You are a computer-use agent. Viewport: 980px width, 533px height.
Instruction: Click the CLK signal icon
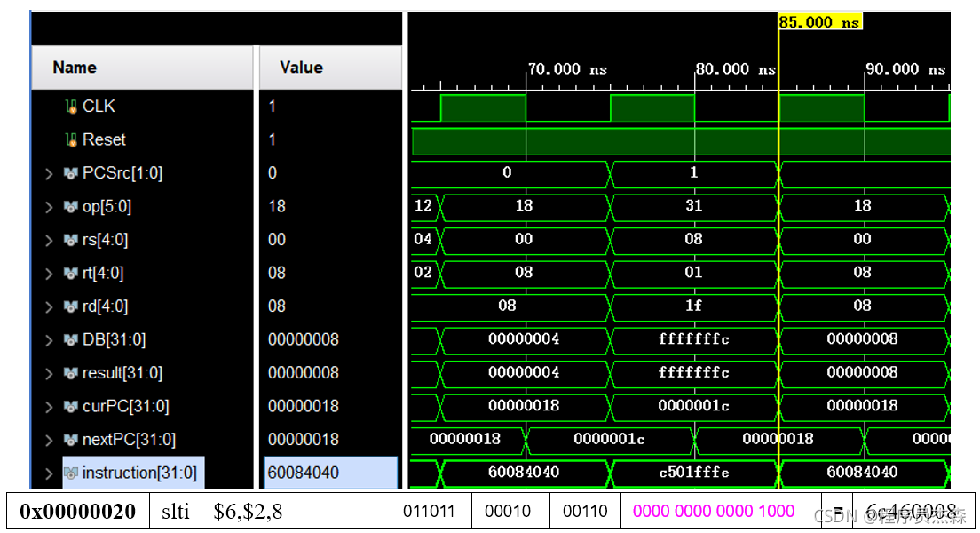point(71,107)
